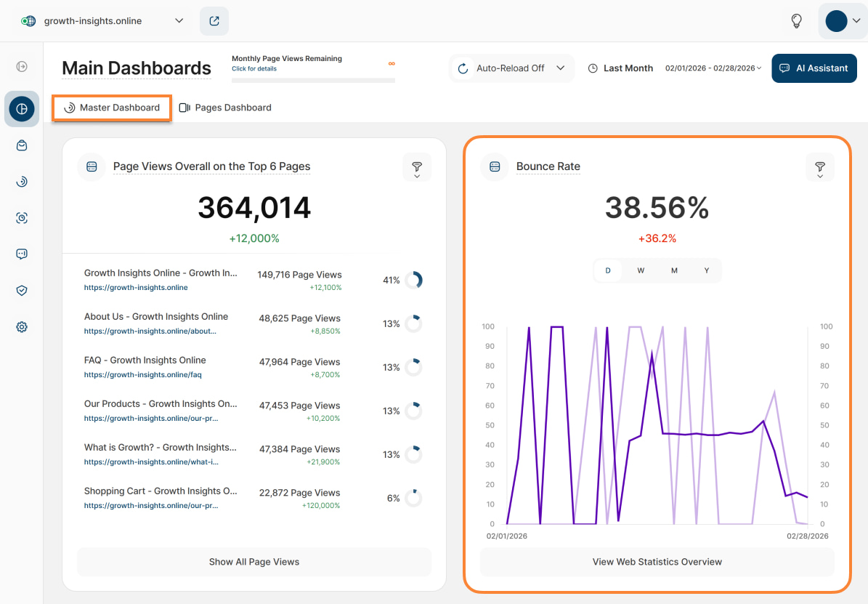
Task: Click the Show All Page Views button
Action: pos(254,562)
